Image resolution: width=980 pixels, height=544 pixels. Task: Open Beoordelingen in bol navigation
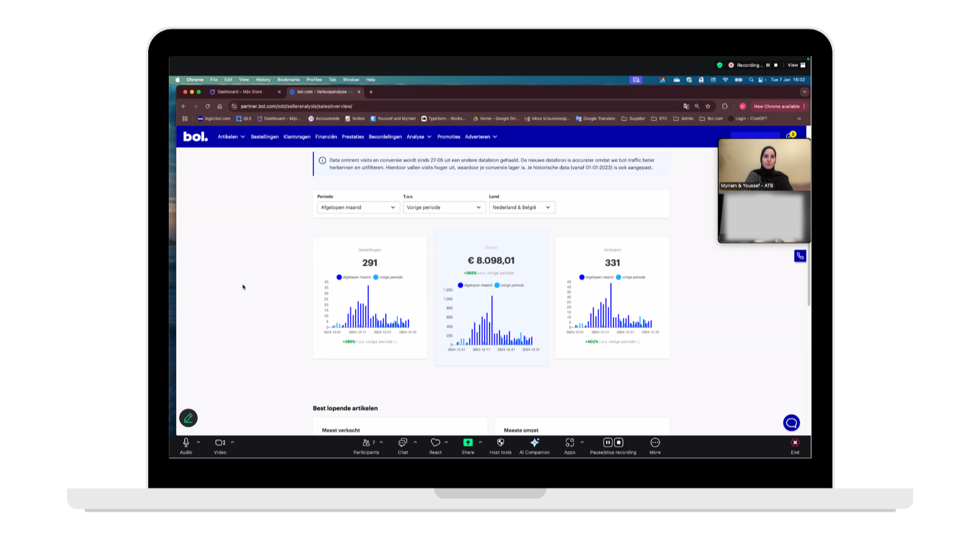(x=385, y=137)
